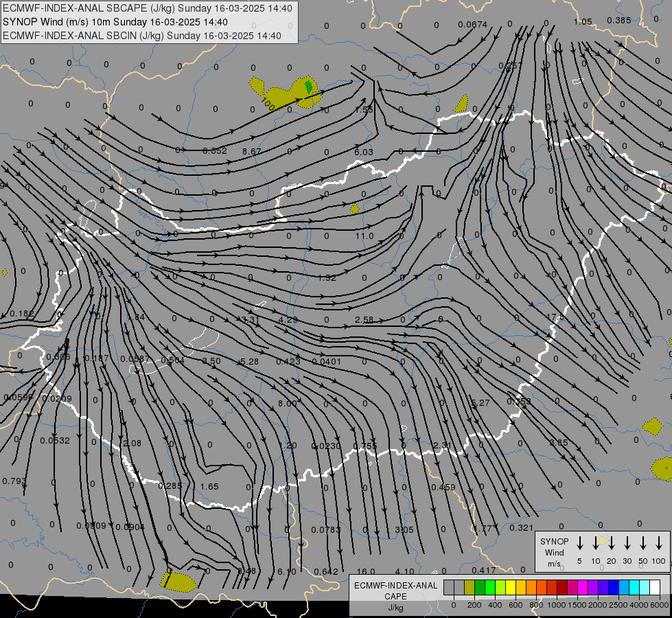Click the 5 m/s wind arrow in legend

579,543
